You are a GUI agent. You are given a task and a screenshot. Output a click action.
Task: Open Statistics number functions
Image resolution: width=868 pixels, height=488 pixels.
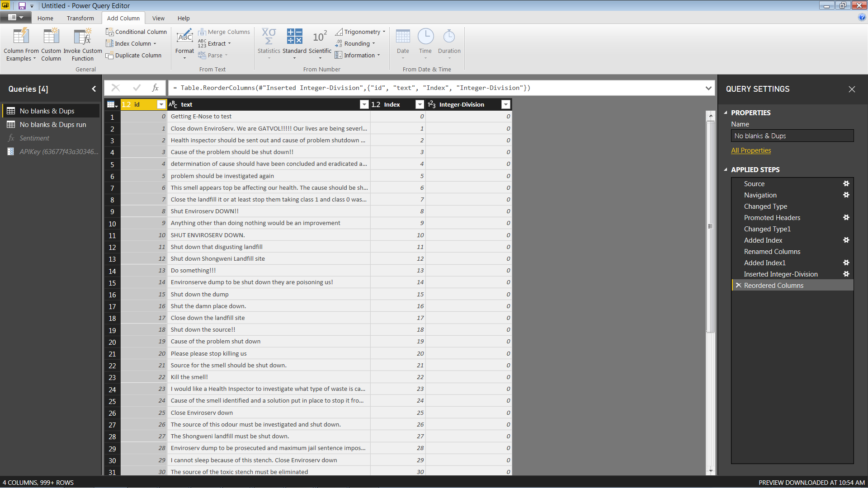click(269, 37)
